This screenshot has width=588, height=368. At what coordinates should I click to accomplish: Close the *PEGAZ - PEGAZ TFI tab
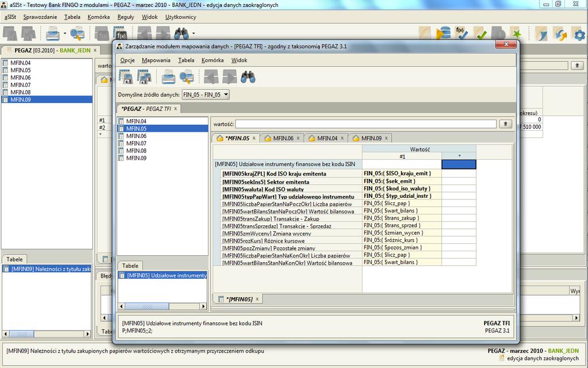(175, 109)
